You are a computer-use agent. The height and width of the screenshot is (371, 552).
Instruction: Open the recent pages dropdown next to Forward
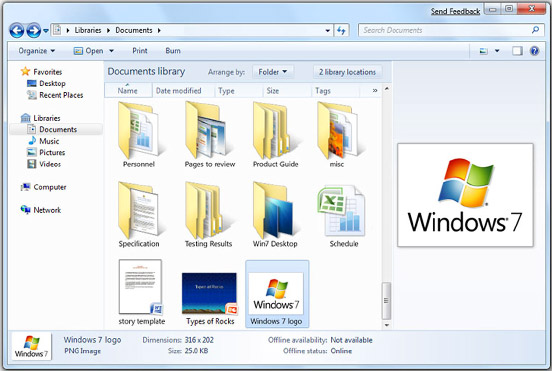pyautogui.click(x=46, y=31)
